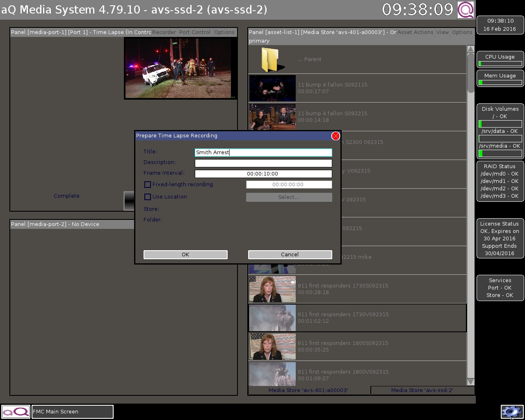Click the Services status panel
The image size is (525, 420).
(x=500, y=288)
